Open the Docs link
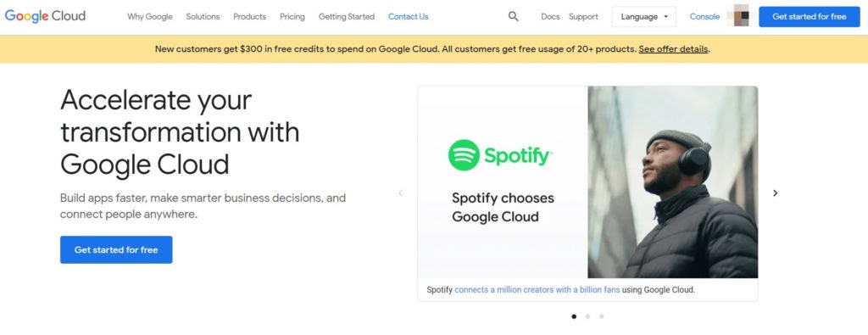The width and height of the screenshot is (868, 335). pyautogui.click(x=550, y=17)
